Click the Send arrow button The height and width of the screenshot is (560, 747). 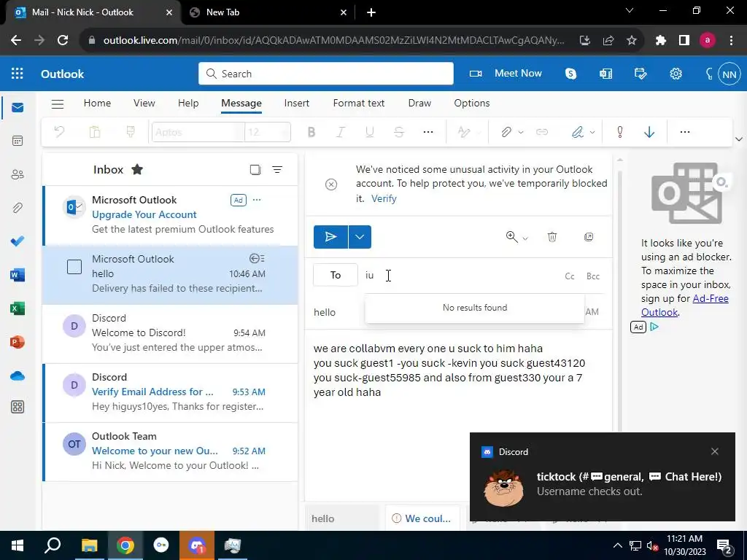point(330,237)
